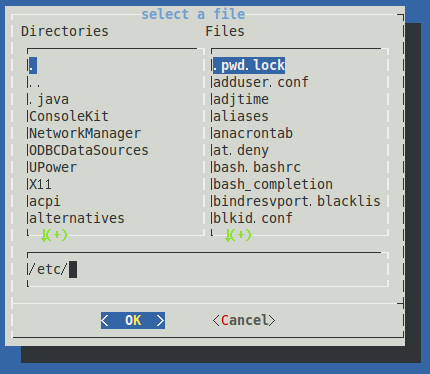The width and height of the screenshot is (430, 374).
Task: Choose the adjtime file
Action: (x=241, y=99)
